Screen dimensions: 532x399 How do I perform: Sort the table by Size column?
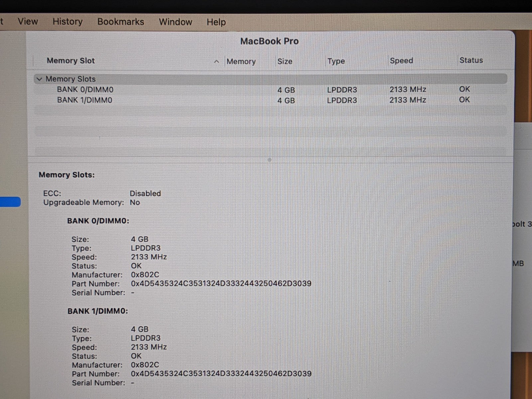[x=285, y=62]
